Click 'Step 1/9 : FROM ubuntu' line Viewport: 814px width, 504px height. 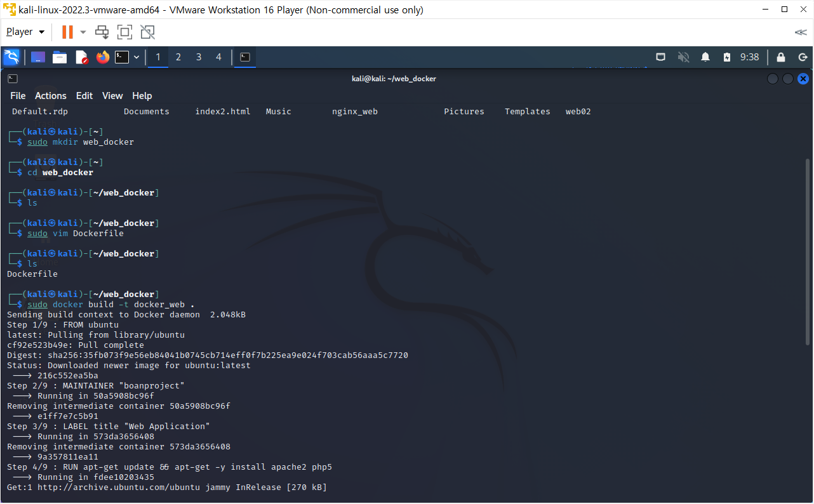(x=63, y=325)
